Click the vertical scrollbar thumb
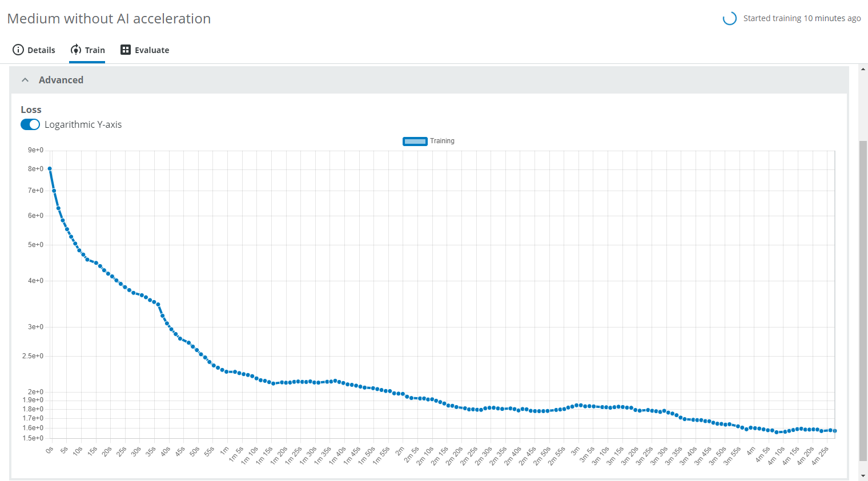The width and height of the screenshot is (868, 481). [x=863, y=300]
